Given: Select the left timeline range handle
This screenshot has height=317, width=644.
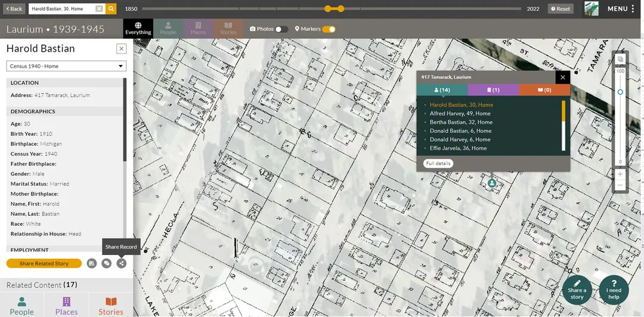Looking at the screenshot, I should point(327,8).
